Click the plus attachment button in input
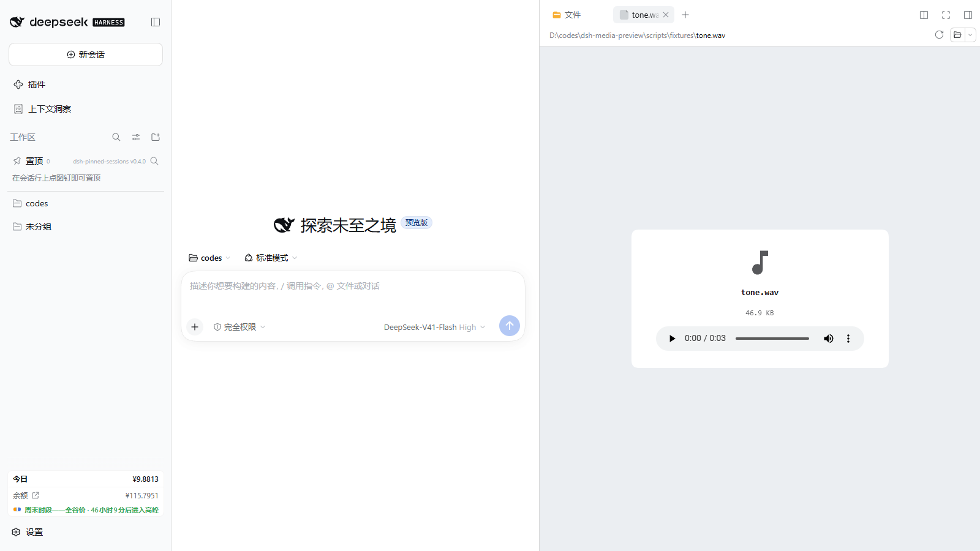 click(x=195, y=327)
